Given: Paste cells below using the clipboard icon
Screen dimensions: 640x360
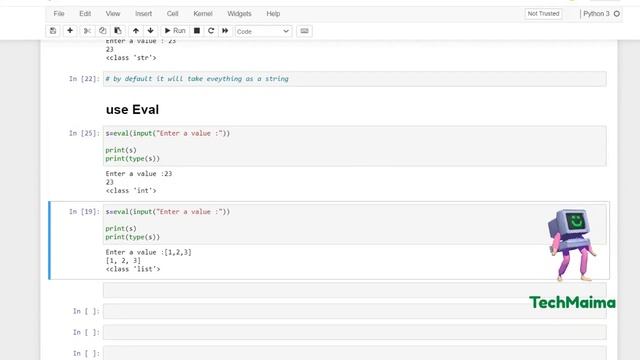Looking at the screenshot, I should point(118,31).
